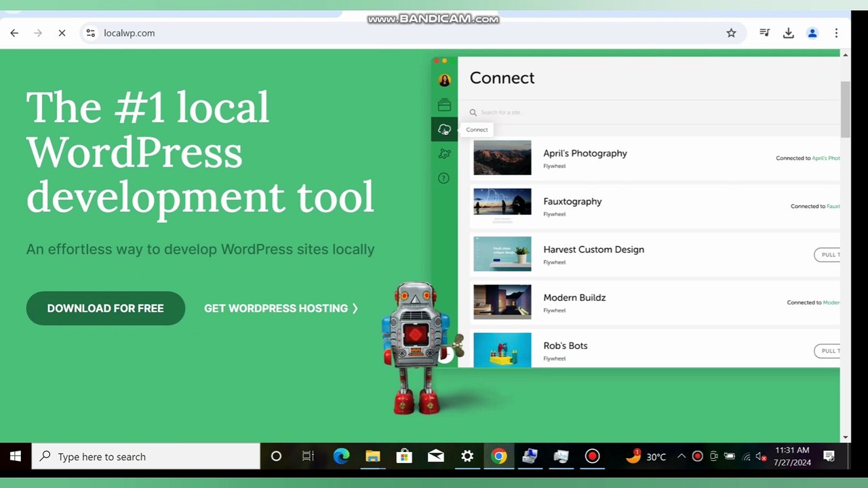Open the 30°C weather widget
The width and height of the screenshot is (868, 488).
pos(646,456)
